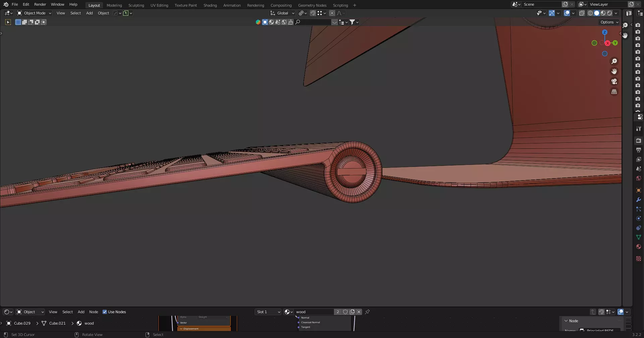Toggle viewport overlays
Viewport: 644px width, 338px height.
tap(567, 13)
